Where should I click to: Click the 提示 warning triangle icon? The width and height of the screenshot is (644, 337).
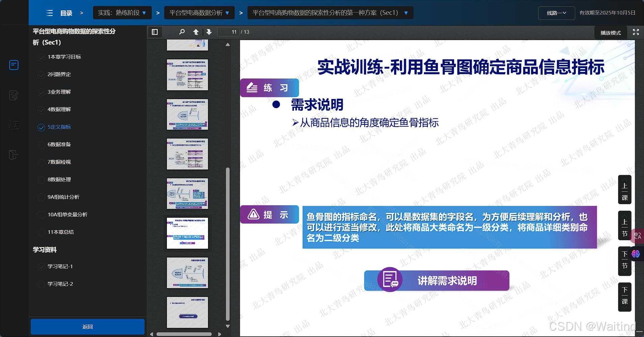coord(254,214)
